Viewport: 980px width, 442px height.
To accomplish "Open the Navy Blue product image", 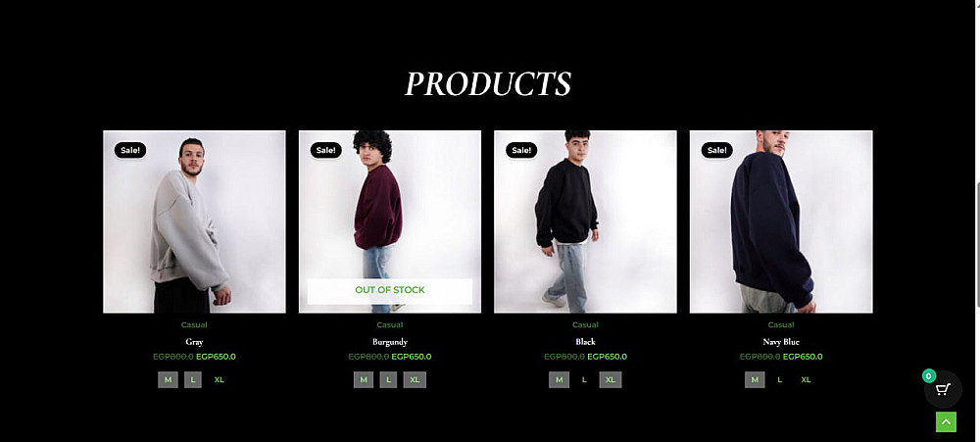I will (781, 221).
